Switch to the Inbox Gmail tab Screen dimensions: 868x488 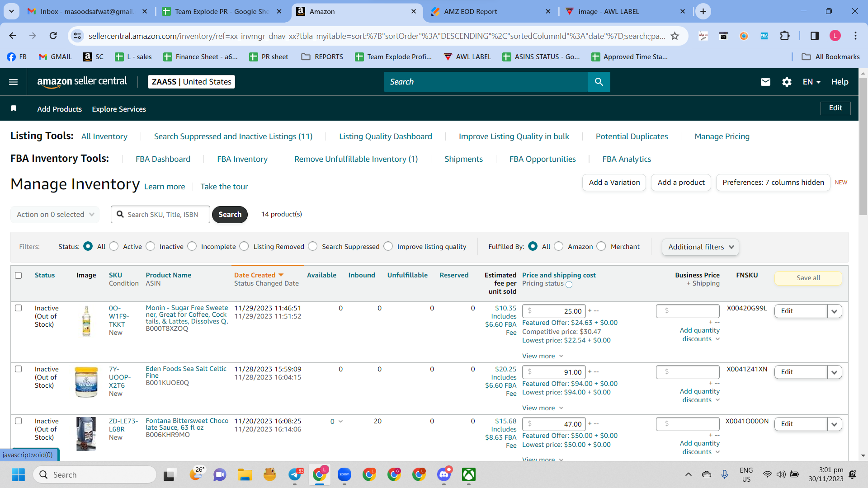pos(87,11)
